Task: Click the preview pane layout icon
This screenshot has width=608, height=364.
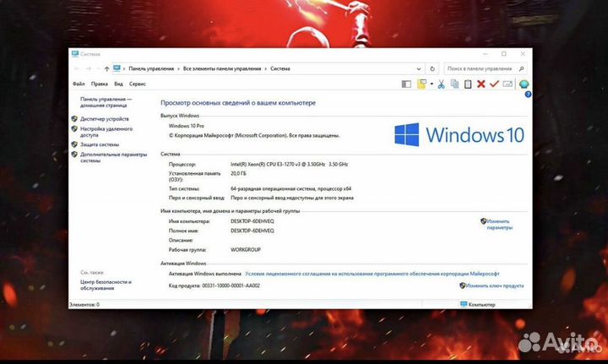Action: [406, 84]
